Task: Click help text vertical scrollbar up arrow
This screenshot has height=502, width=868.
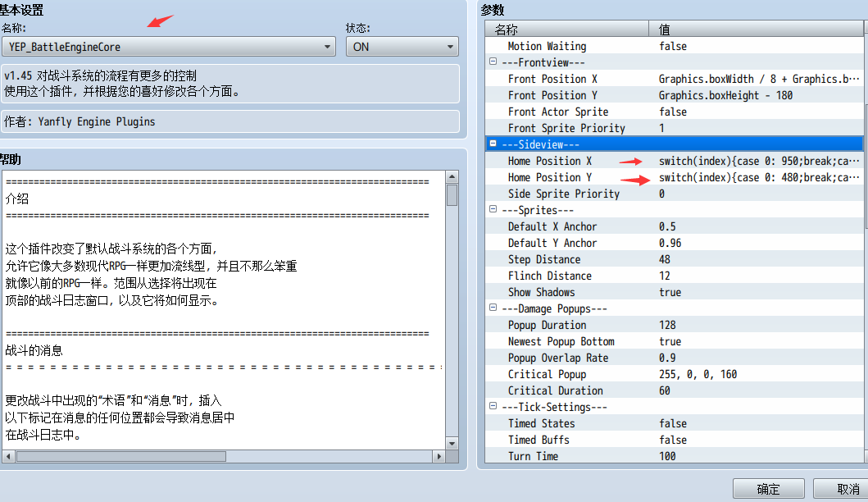Action: pos(452,177)
